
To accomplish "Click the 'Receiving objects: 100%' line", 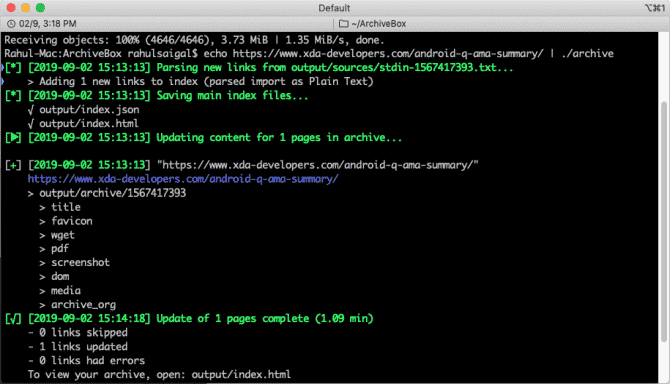I will (x=194, y=40).
